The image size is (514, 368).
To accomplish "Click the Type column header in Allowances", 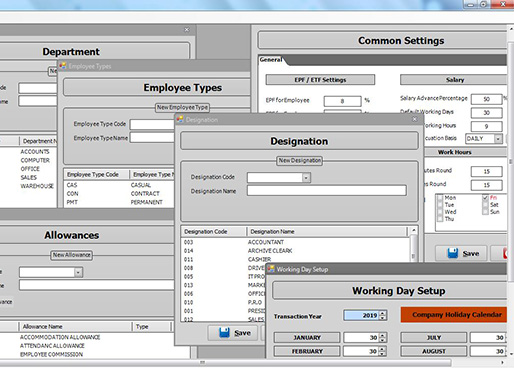I will (152, 326).
